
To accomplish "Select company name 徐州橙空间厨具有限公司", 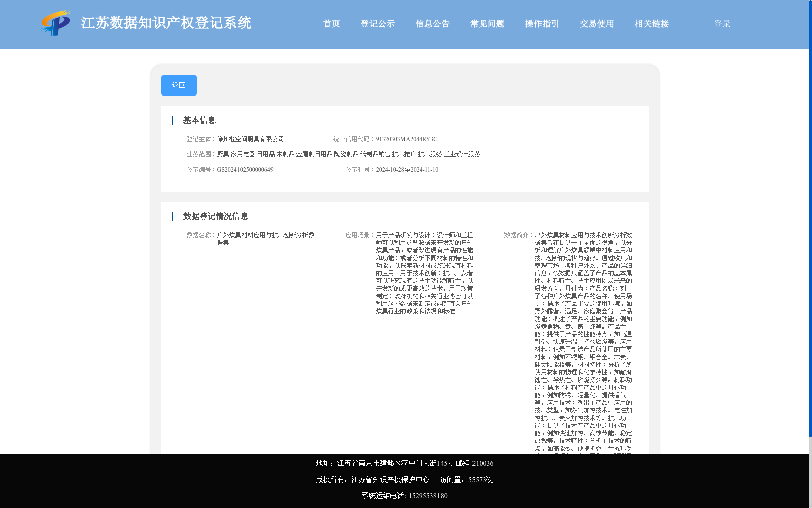I will (250, 139).
